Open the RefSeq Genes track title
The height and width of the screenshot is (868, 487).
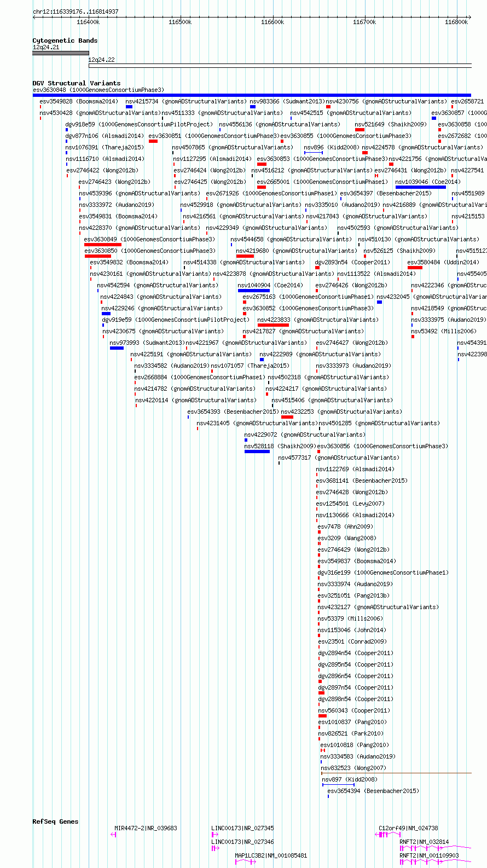tap(56, 821)
